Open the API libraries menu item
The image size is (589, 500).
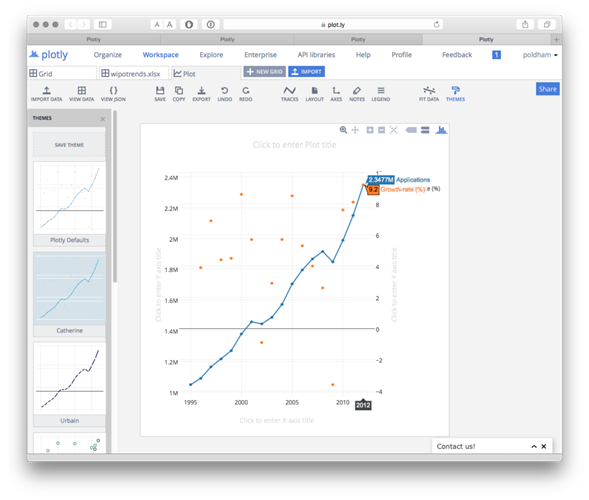click(x=316, y=55)
